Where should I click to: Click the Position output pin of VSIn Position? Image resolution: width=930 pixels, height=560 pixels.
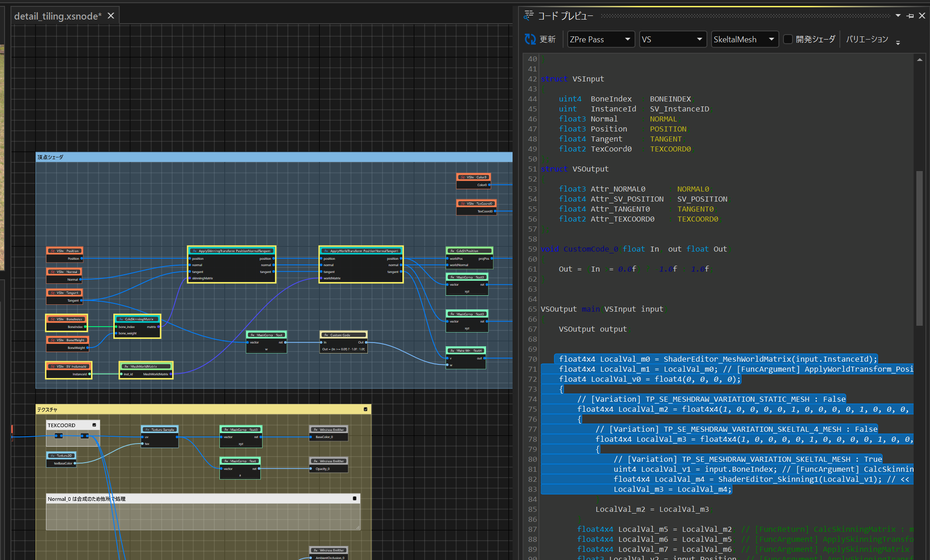point(81,258)
